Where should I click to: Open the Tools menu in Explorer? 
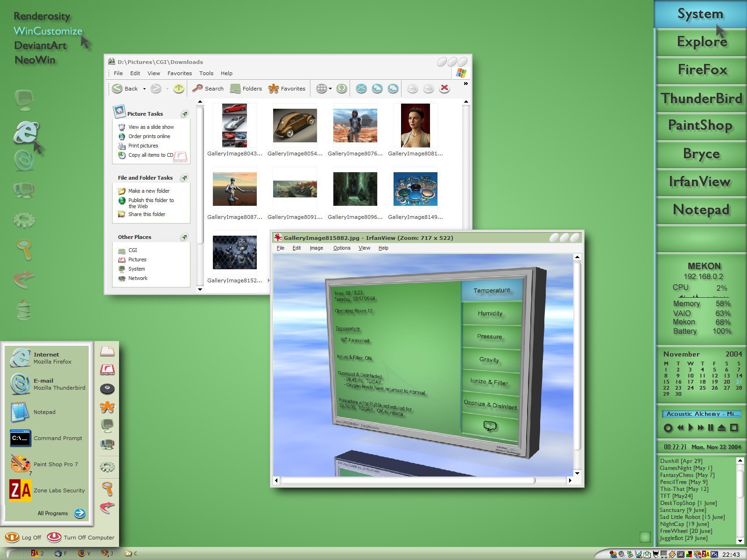[206, 73]
